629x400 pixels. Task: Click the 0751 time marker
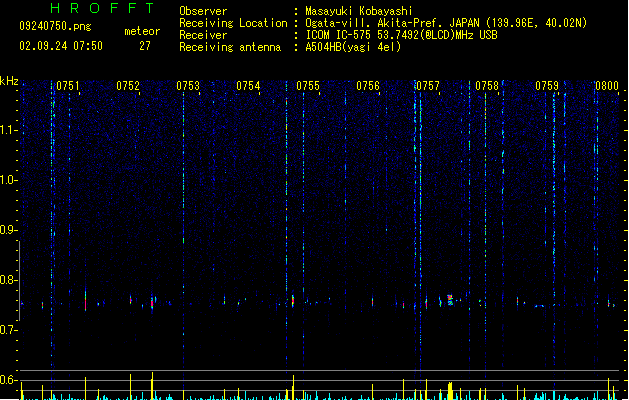coord(68,86)
